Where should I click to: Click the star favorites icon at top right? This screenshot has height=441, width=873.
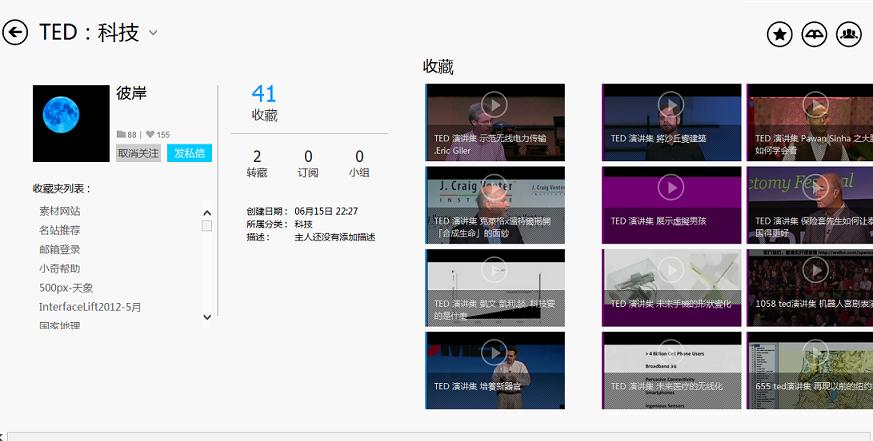779,35
